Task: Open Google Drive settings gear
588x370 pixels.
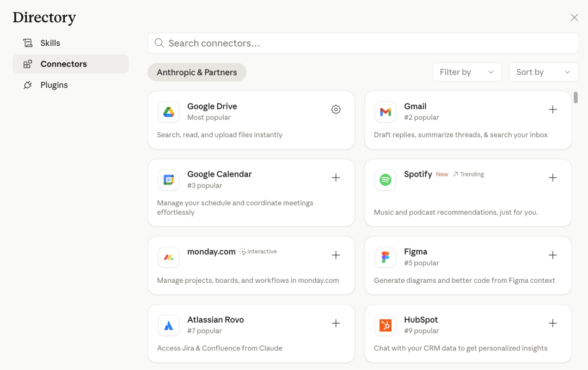Action: click(336, 110)
